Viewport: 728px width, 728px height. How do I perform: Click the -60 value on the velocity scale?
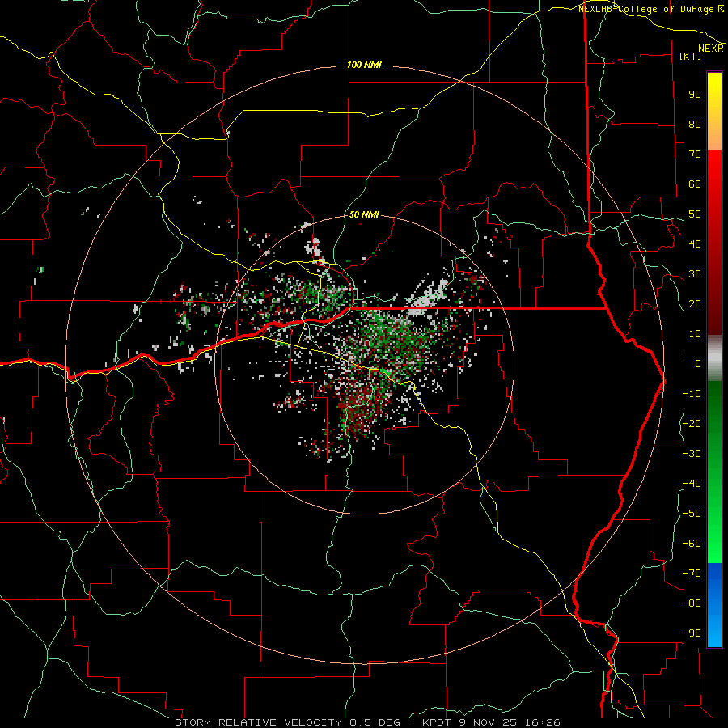tap(692, 544)
